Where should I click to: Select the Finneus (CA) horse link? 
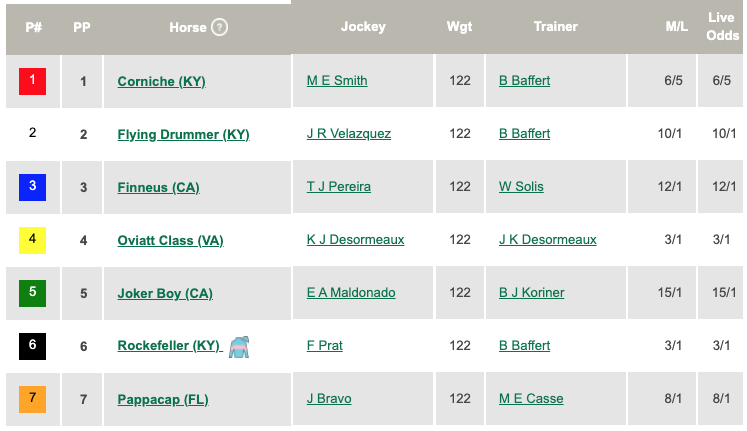point(159,187)
